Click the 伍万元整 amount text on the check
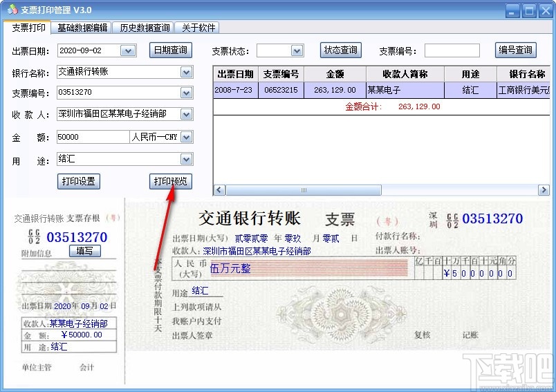The image size is (556, 392). [x=230, y=268]
